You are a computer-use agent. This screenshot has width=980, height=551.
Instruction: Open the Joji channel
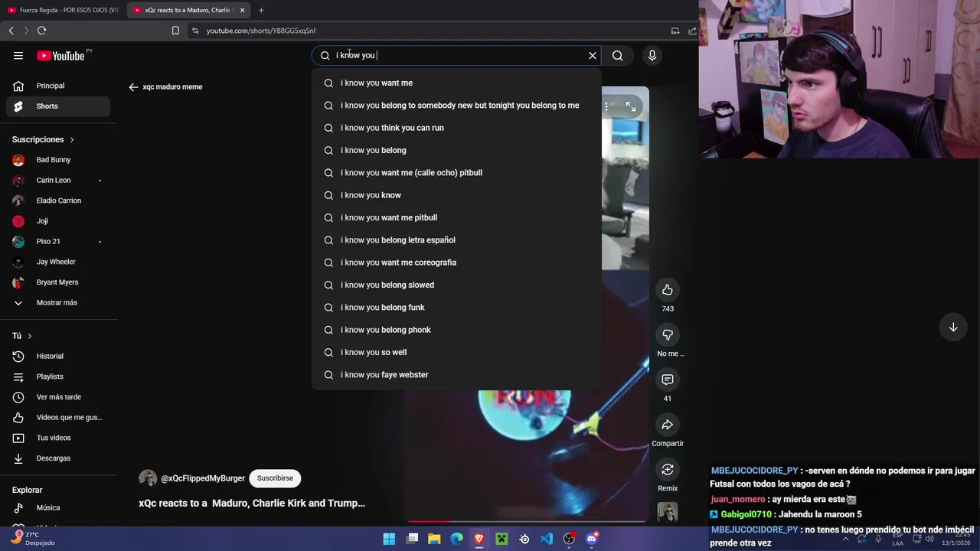tap(58, 221)
